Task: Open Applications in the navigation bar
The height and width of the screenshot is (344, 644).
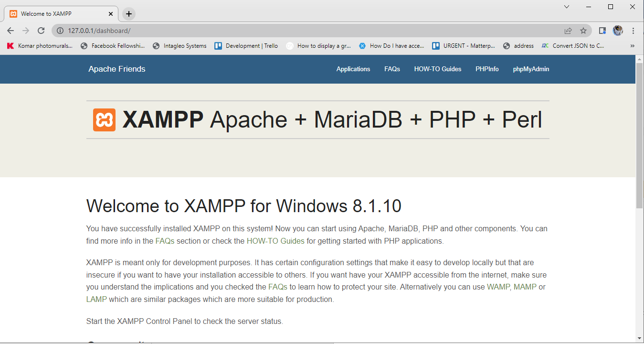Action: tap(353, 69)
